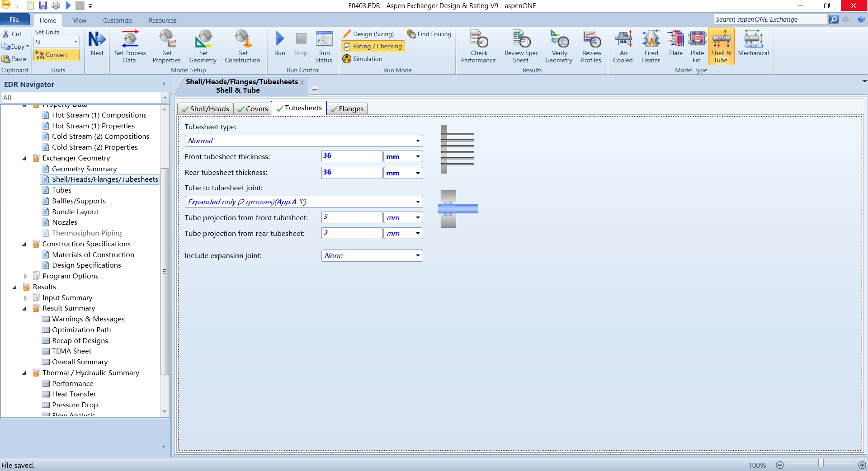The image size is (868, 471).
Task: Open Set Geometry tool
Action: 203,47
